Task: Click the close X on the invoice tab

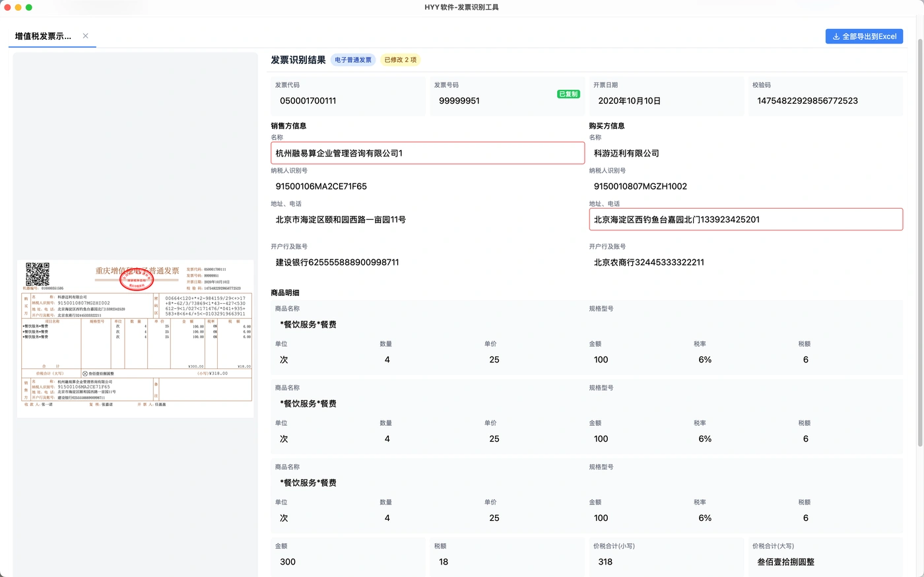Action: coord(85,36)
